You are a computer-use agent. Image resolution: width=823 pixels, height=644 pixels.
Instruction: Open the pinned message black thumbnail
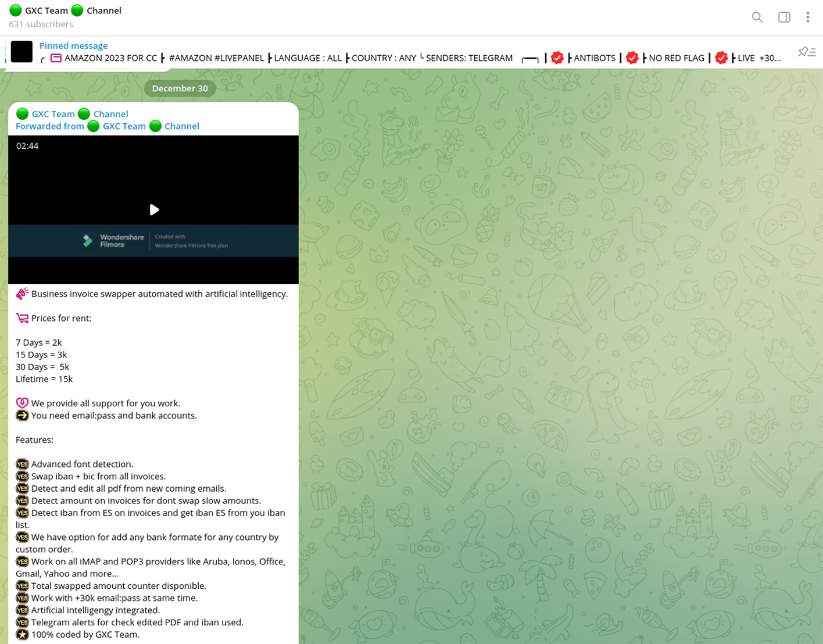click(22, 52)
